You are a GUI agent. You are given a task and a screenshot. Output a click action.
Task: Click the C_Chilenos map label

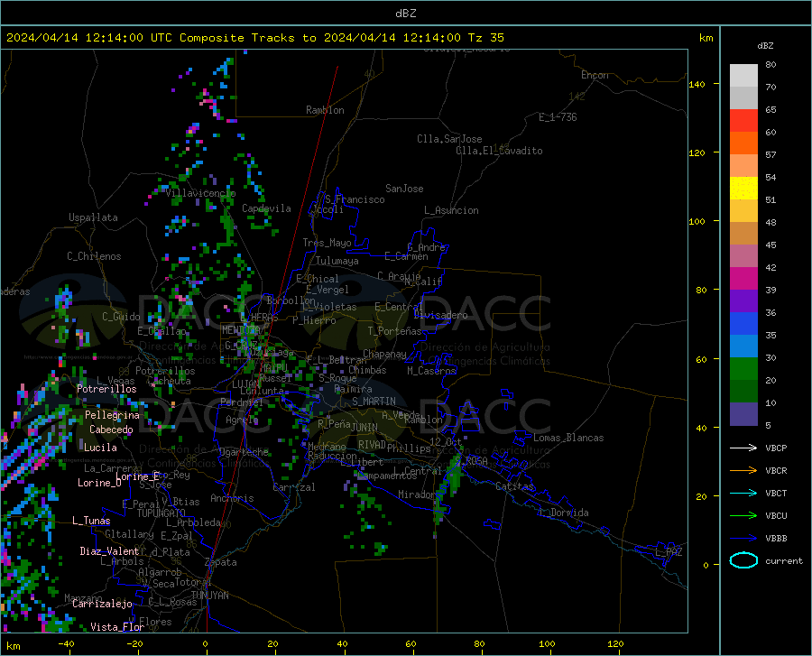click(x=94, y=256)
